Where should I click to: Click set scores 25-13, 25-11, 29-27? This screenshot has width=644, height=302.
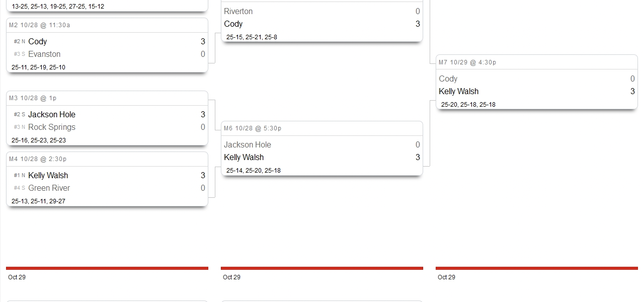38,201
